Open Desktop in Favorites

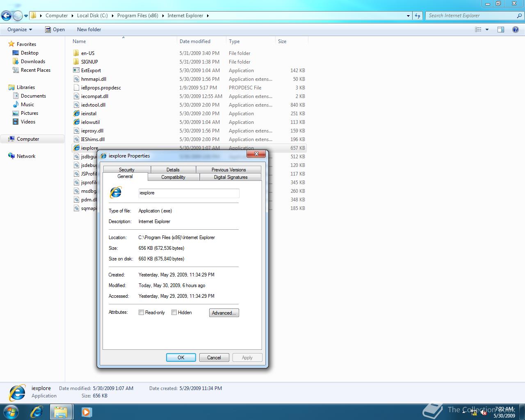pyautogui.click(x=30, y=53)
